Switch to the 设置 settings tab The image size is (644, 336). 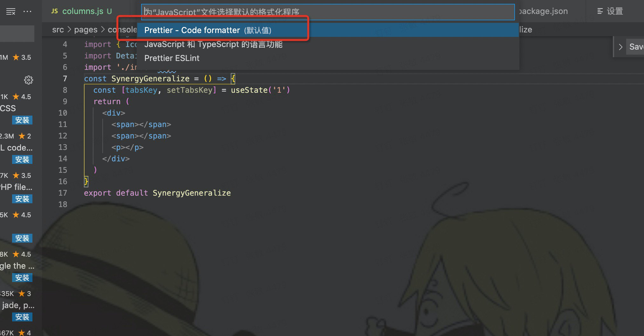[x=610, y=11]
